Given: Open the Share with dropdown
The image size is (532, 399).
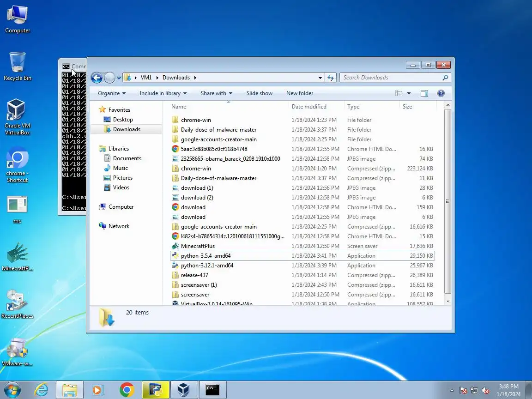Looking at the screenshot, I should (x=217, y=93).
